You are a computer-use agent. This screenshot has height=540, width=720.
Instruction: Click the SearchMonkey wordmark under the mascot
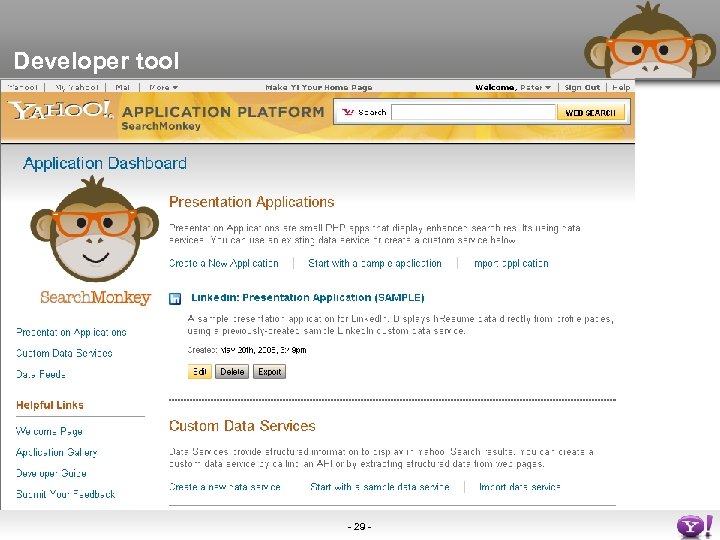[95, 298]
